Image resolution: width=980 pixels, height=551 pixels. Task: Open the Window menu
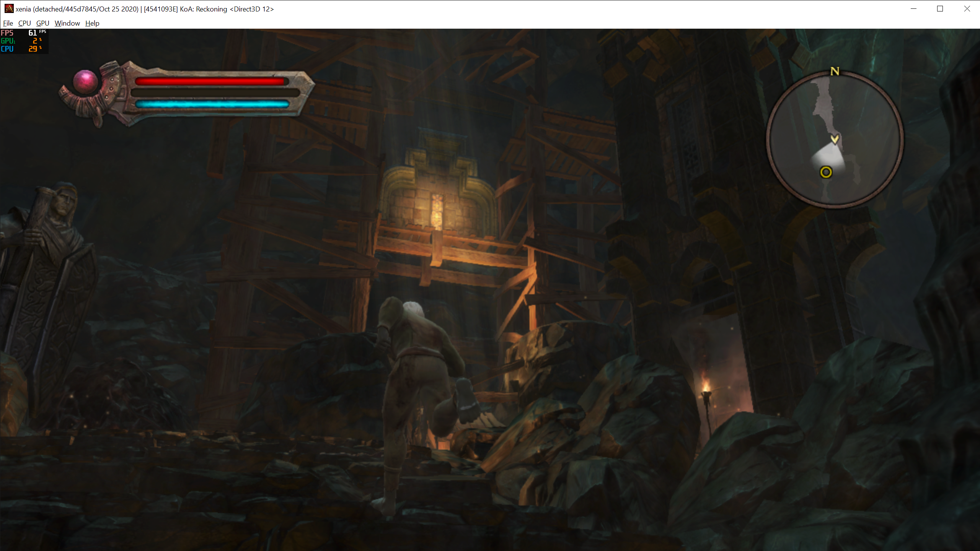(x=67, y=23)
